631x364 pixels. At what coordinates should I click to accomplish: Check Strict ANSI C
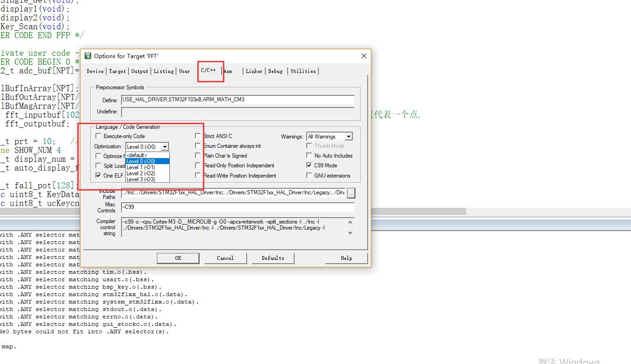tap(198, 136)
